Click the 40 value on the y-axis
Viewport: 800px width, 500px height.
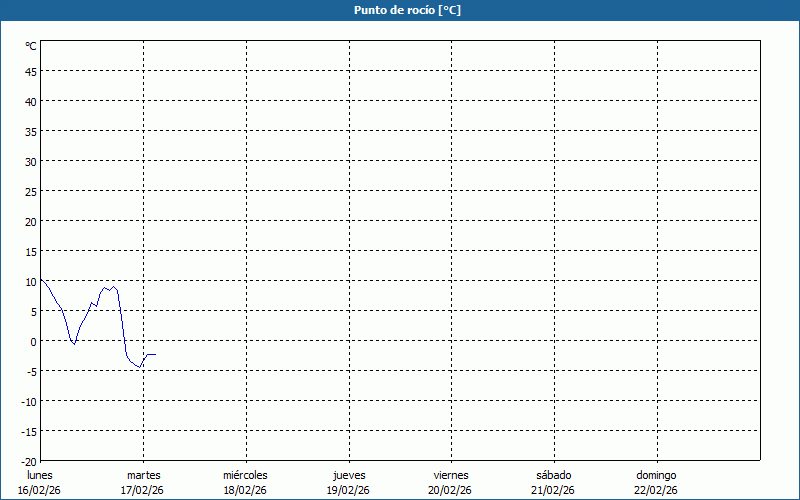31,102
